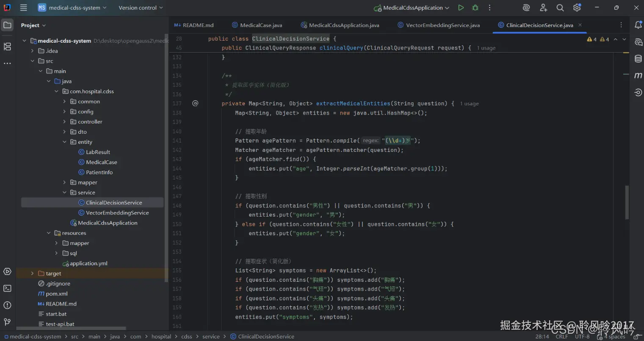Toggle the Structure tool window icon

tap(7, 47)
